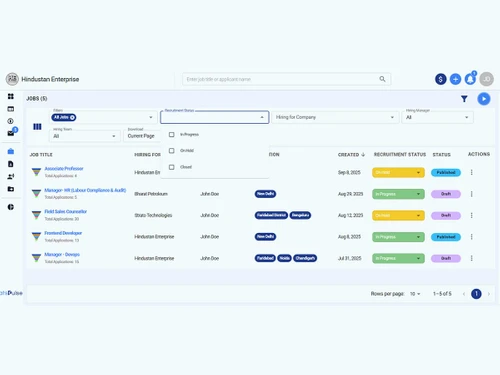Collapse the Recruitment Status dropdown

(x=262, y=117)
